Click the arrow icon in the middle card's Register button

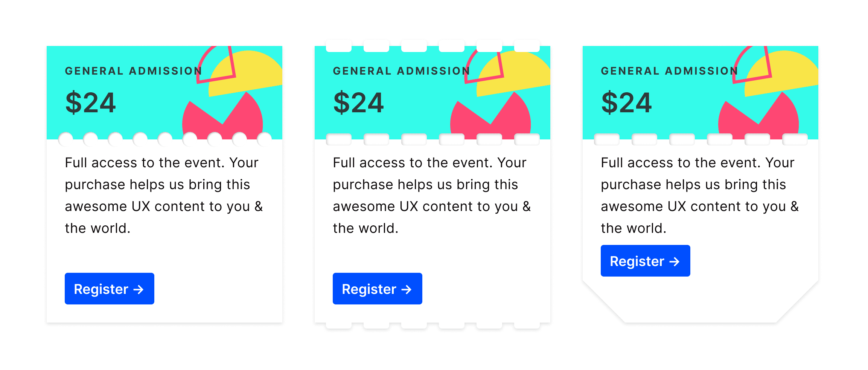point(407,289)
